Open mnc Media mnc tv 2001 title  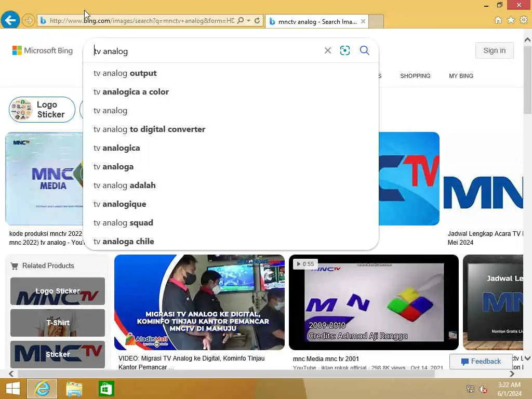(326, 358)
